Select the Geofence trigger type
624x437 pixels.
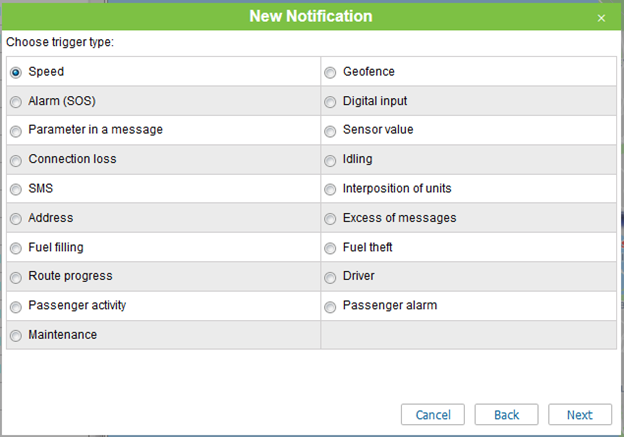[330, 72]
